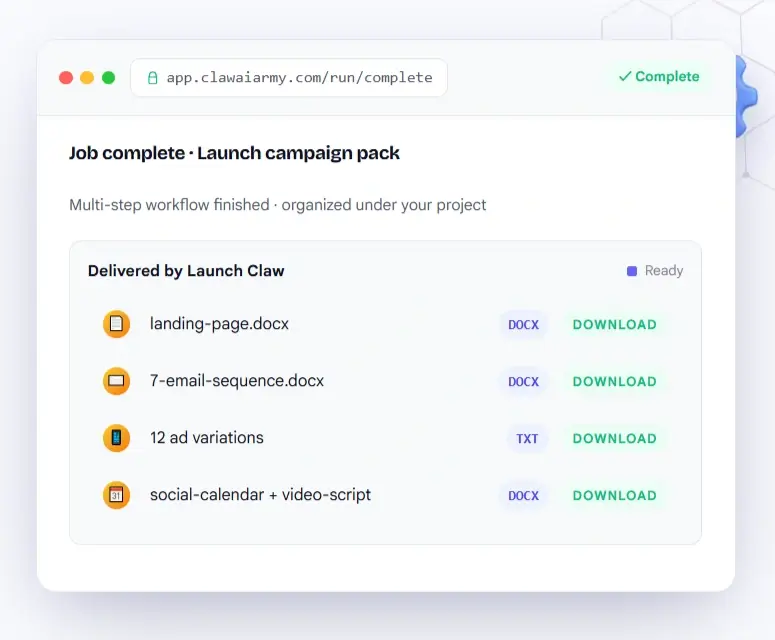The height and width of the screenshot is (640, 775).
Task: Click the purple Ready status square
Action: tap(632, 271)
